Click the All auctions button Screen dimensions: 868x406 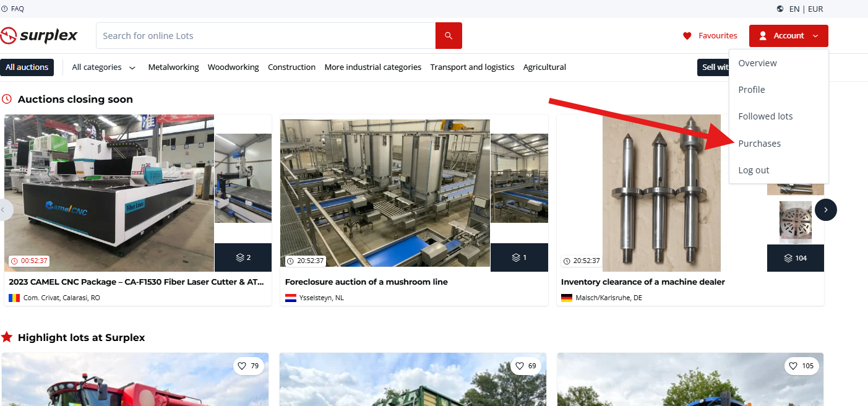[27, 67]
